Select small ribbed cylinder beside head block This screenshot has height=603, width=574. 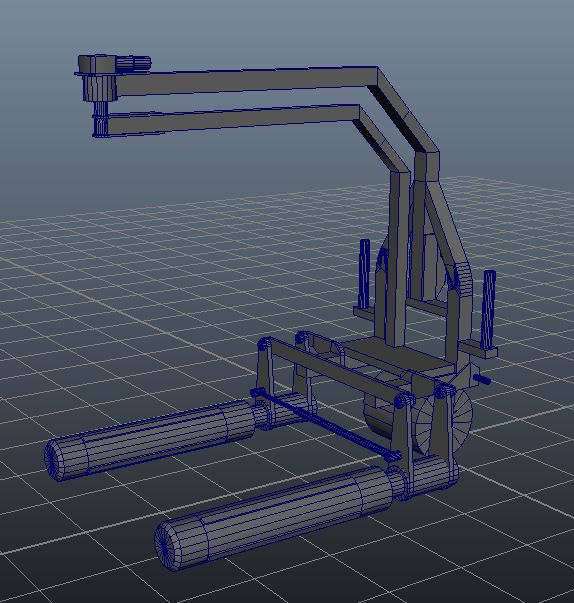(x=134, y=64)
